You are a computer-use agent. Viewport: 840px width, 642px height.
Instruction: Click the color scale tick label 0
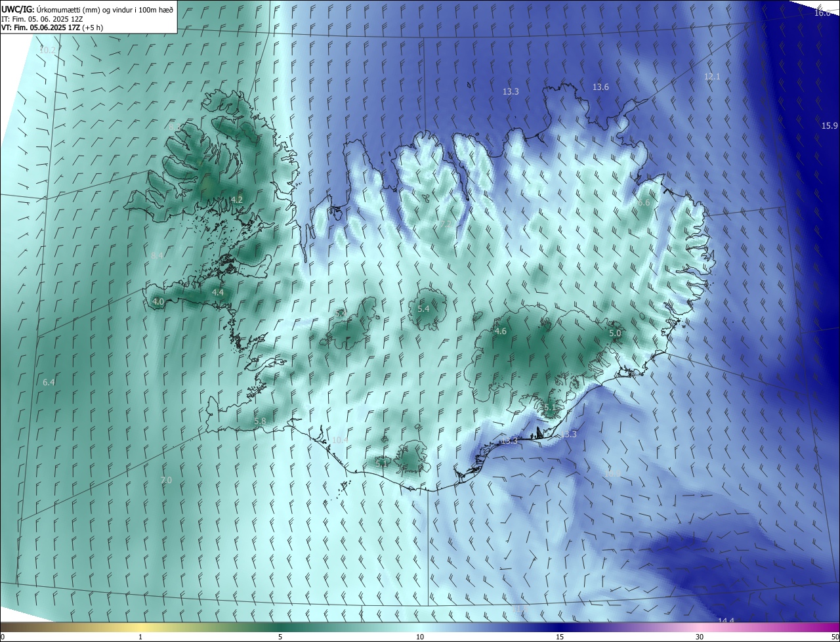click(x=2, y=637)
